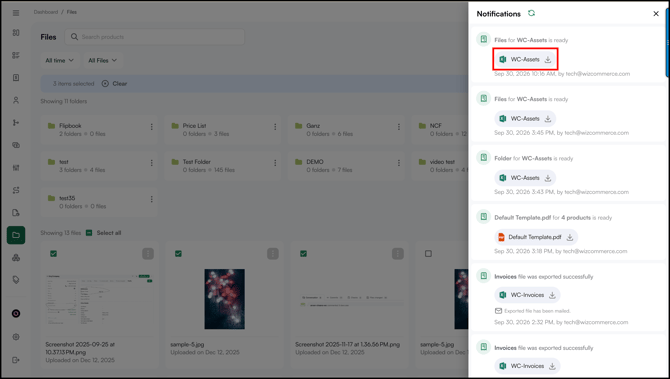Download WC-Assets from 3:43 PM folder notification
670x379 pixels.
pyautogui.click(x=548, y=178)
